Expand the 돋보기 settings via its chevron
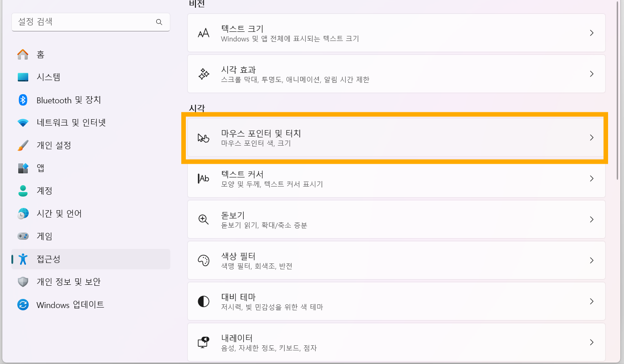The height and width of the screenshot is (364, 624). (592, 219)
